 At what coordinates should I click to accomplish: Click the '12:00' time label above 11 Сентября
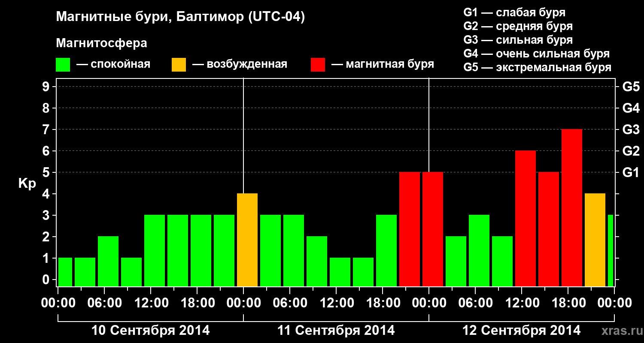pyautogui.click(x=336, y=303)
